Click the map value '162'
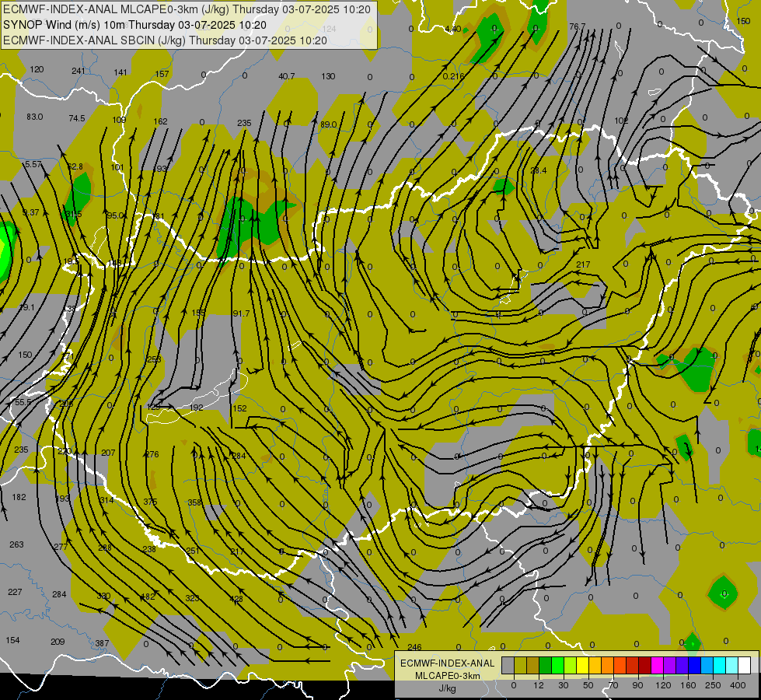The height and width of the screenshot is (700, 761). (161, 121)
